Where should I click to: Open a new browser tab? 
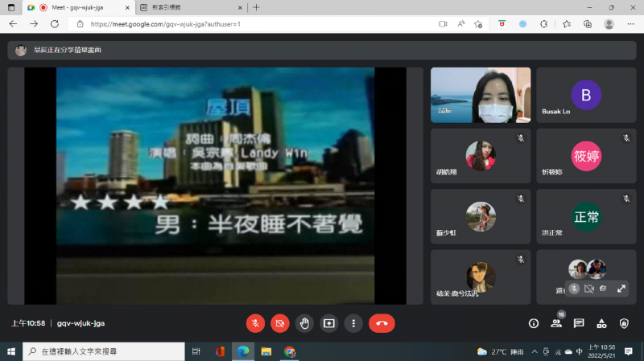pyautogui.click(x=256, y=7)
